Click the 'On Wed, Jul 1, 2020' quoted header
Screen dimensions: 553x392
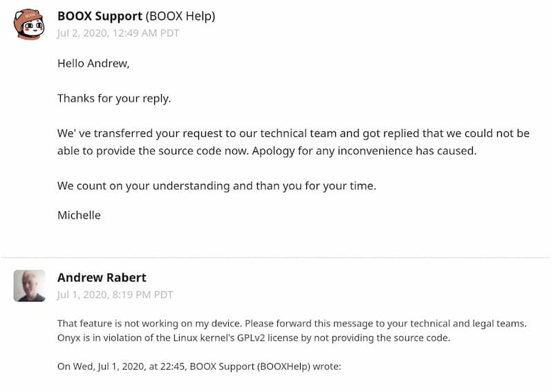coord(199,366)
